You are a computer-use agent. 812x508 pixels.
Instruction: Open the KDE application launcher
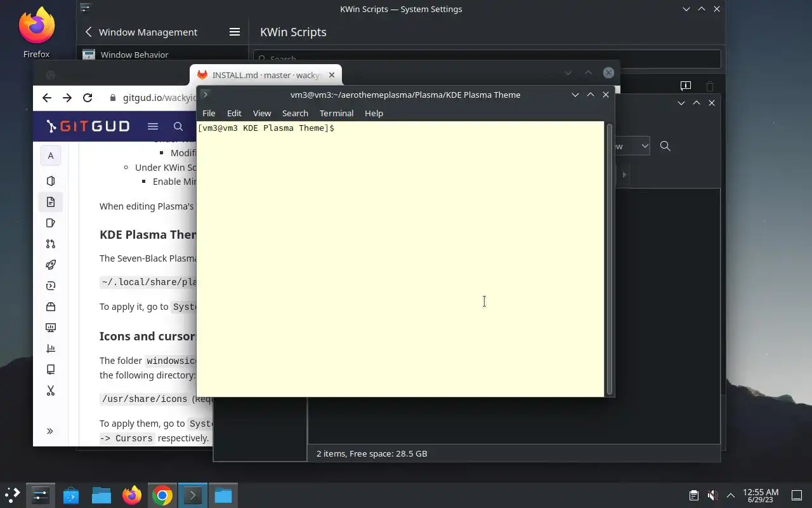(13, 495)
